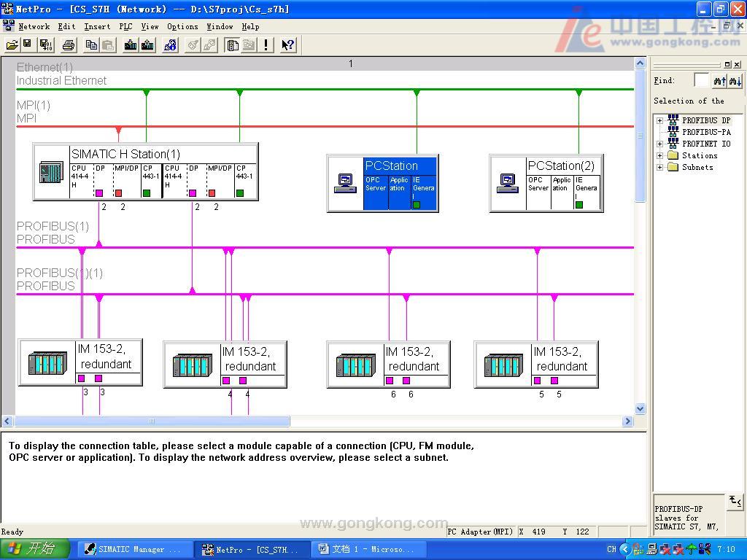The image size is (747, 560).
Task: Click the horizontal scroll-left arrow
Action: coord(7,421)
